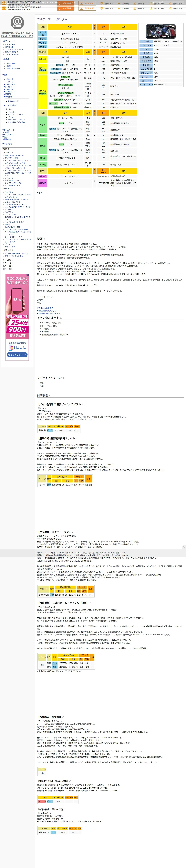Click edit pencil next to 射撃武器 heading

[50, 396]
